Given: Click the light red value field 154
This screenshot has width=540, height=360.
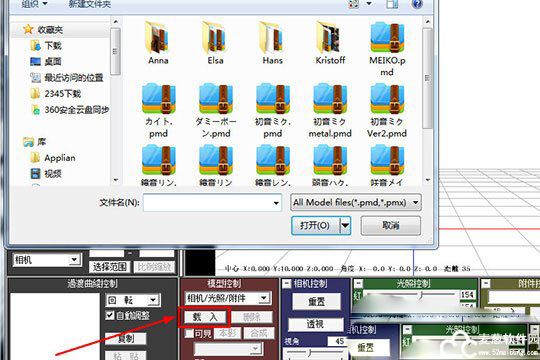Looking at the screenshot, I should coord(467,295).
